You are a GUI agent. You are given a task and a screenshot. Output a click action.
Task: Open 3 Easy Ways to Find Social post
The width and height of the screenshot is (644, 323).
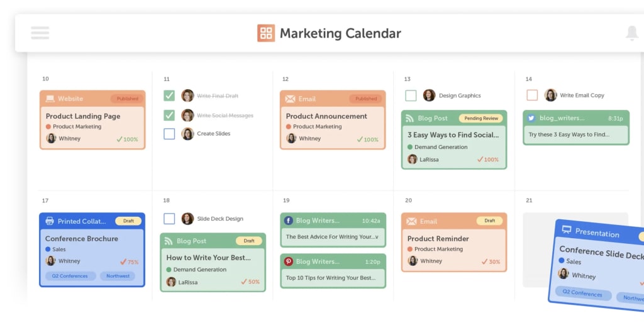tap(453, 135)
